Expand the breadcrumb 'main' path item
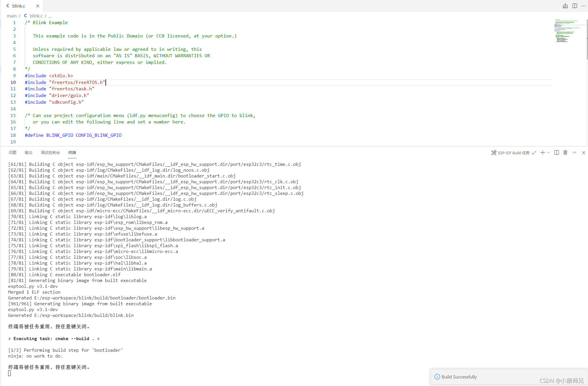This screenshot has width=588, height=386. pyautogui.click(x=12, y=16)
